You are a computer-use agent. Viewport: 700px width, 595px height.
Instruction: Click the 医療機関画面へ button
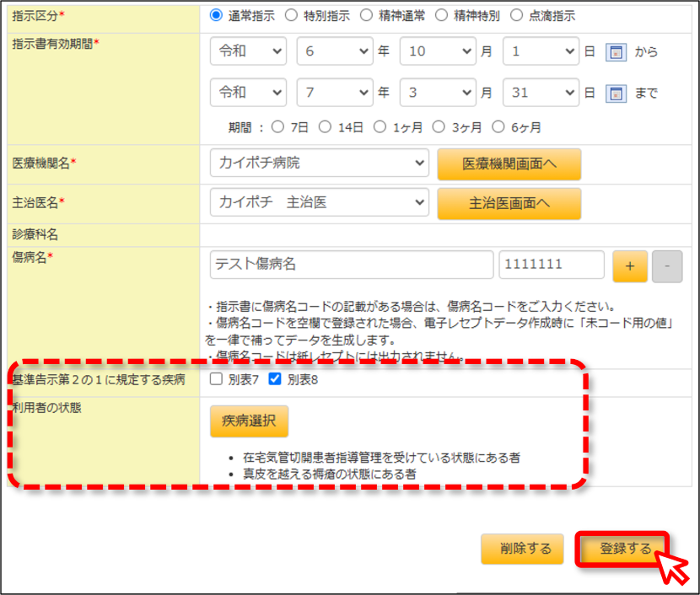click(x=509, y=164)
